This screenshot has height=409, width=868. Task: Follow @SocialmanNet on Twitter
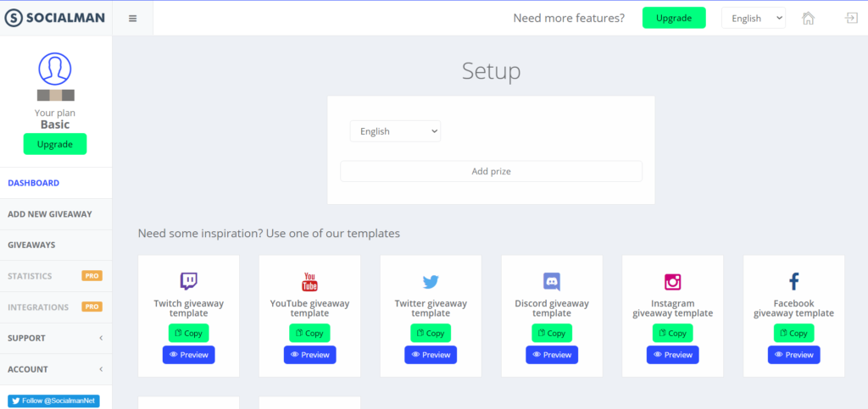pos(54,401)
